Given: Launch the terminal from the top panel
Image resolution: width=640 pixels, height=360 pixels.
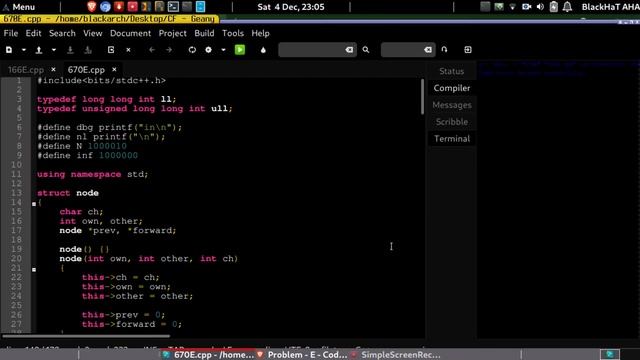Looking at the screenshot, I should 173,7.
